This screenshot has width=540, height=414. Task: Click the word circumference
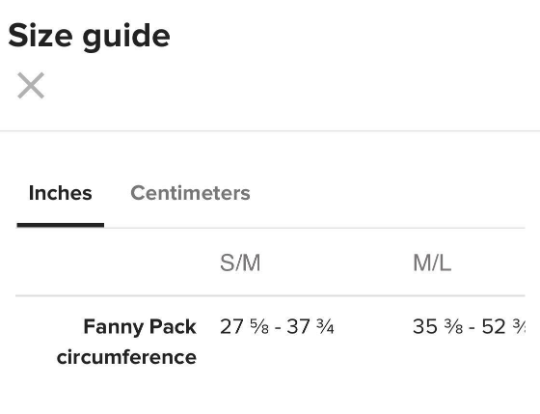click(x=127, y=357)
